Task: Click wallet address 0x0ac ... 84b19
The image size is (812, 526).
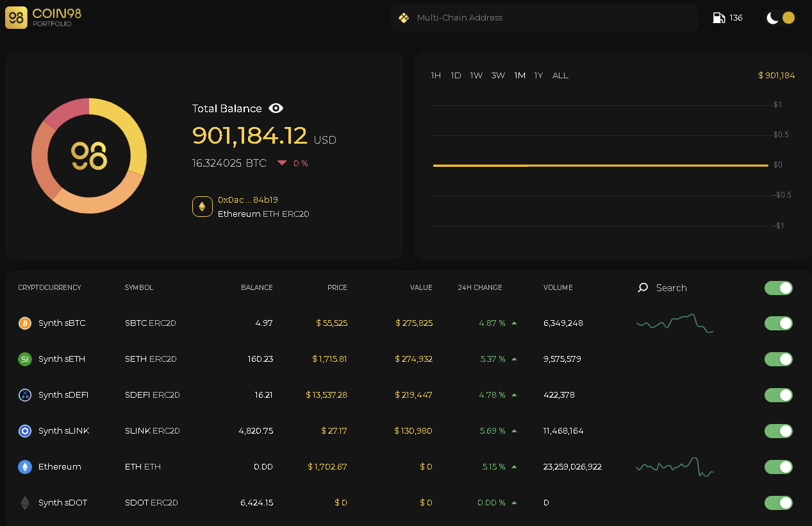Action: 248,200
